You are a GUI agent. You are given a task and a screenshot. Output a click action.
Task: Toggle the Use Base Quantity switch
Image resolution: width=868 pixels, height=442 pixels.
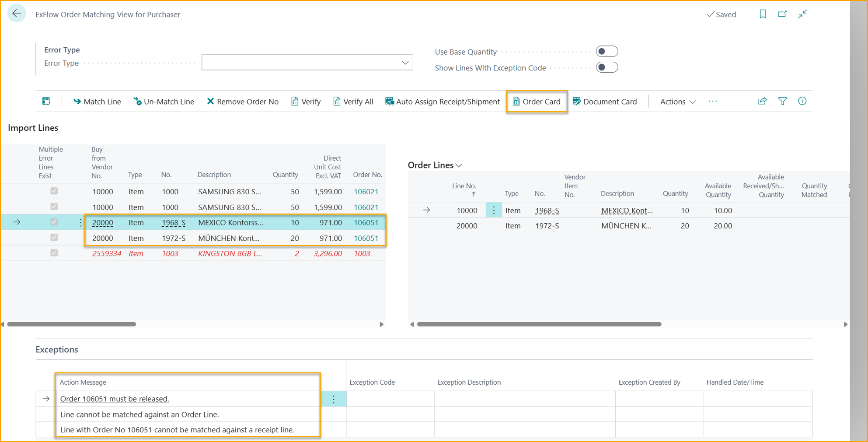click(x=607, y=52)
